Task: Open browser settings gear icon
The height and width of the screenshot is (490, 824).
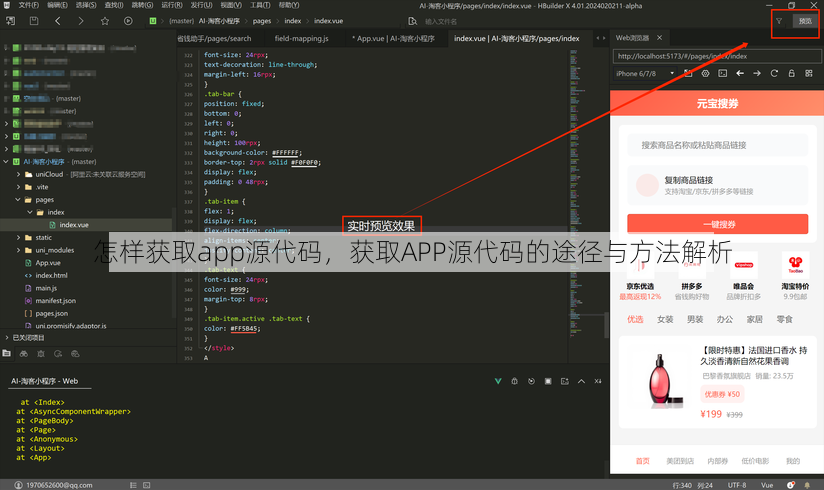Action: click(705, 73)
